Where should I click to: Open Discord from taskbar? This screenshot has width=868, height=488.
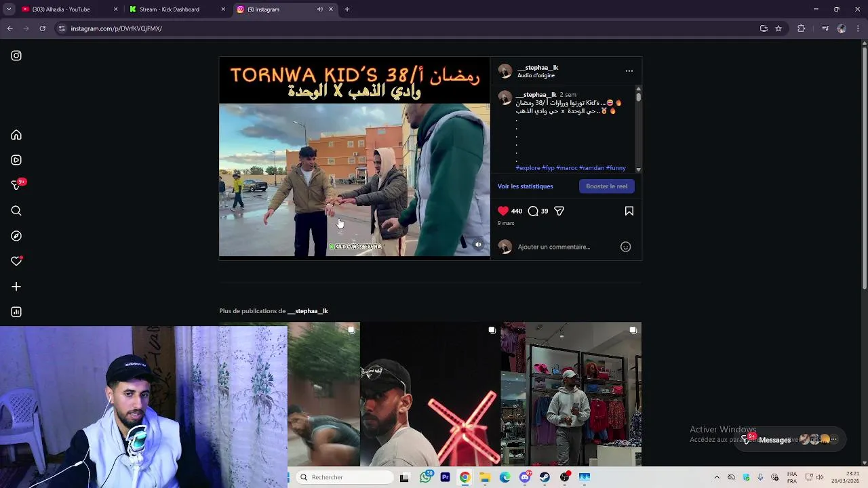point(525,477)
